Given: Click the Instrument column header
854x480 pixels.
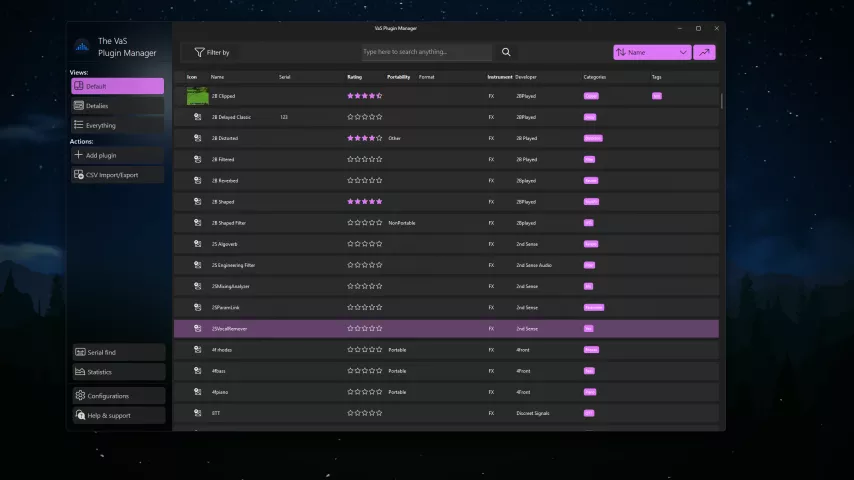Looking at the screenshot, I should [500, 77].
